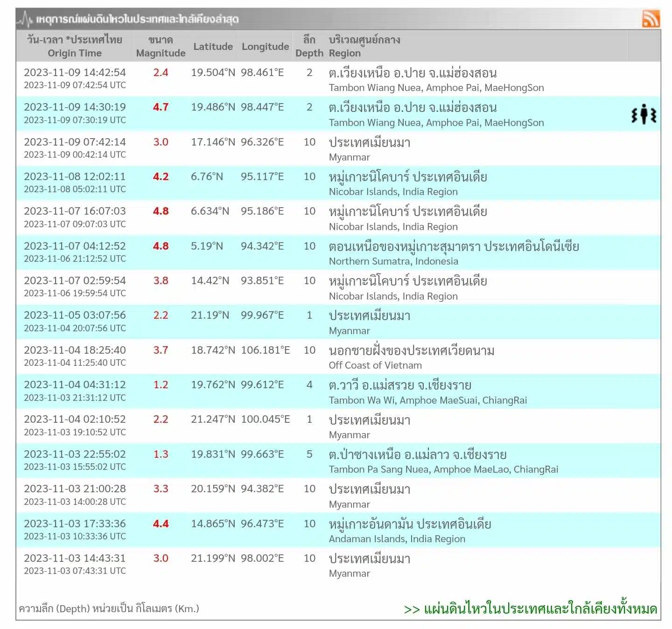672x629 pixels.
Task: Select origin time 2023-11-09 14:42:54
Action: tap(75, 72)
